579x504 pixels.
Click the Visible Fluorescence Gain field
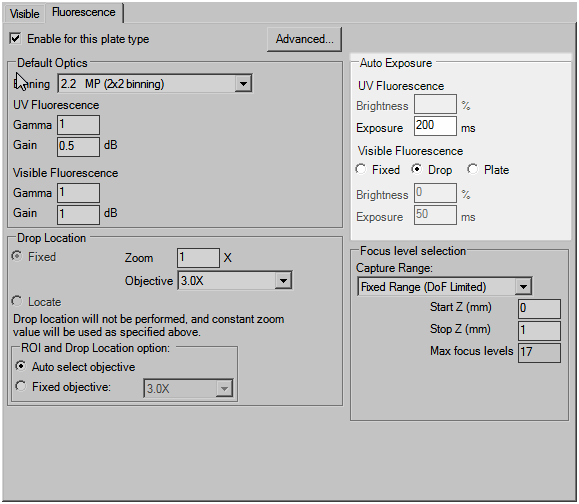[78, 214]
